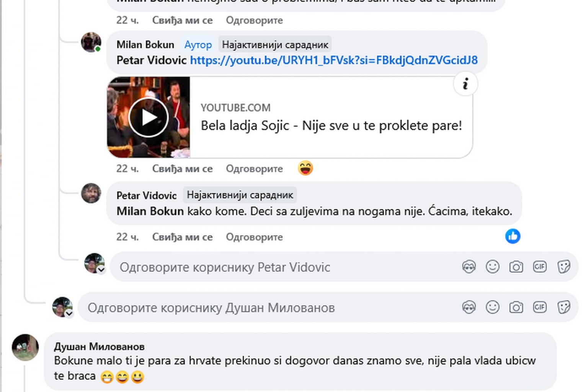Open the emoji picker in Душан Милованов reply box
Screen dimensions: 588x392
[492, 307]
